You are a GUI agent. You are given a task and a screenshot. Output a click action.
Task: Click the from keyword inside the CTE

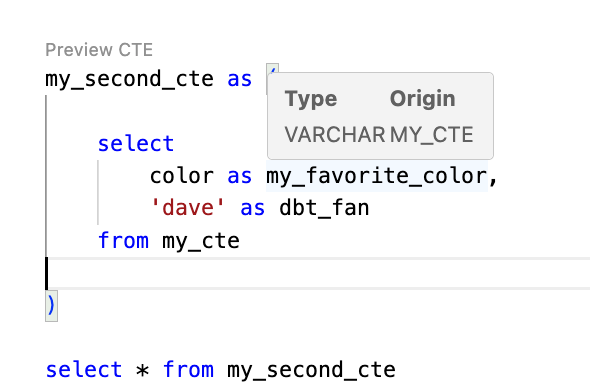click(123, 240)
